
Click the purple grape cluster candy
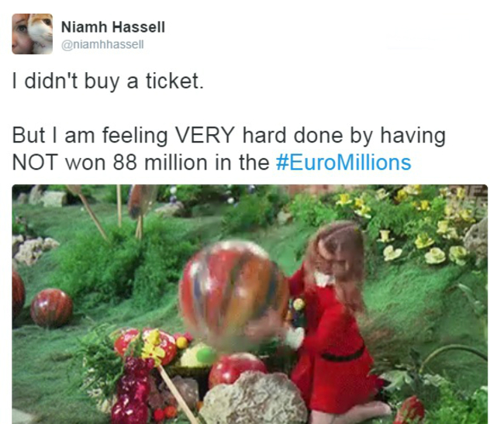click(x=132, y=390)
